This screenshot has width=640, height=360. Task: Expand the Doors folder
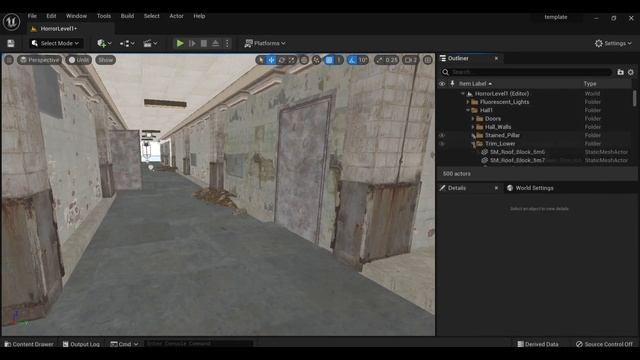(x=473, y=118)
